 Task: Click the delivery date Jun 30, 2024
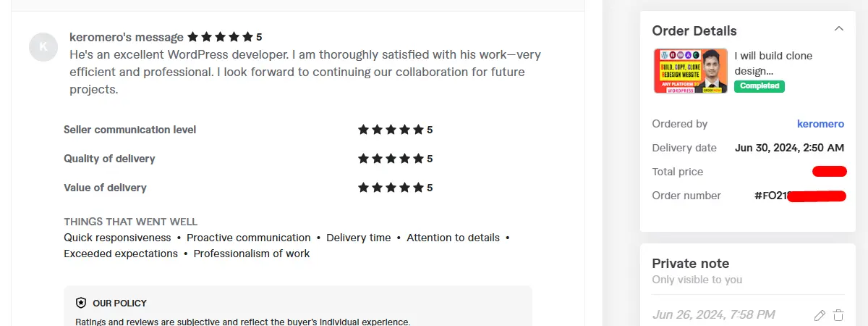(789, 148)
